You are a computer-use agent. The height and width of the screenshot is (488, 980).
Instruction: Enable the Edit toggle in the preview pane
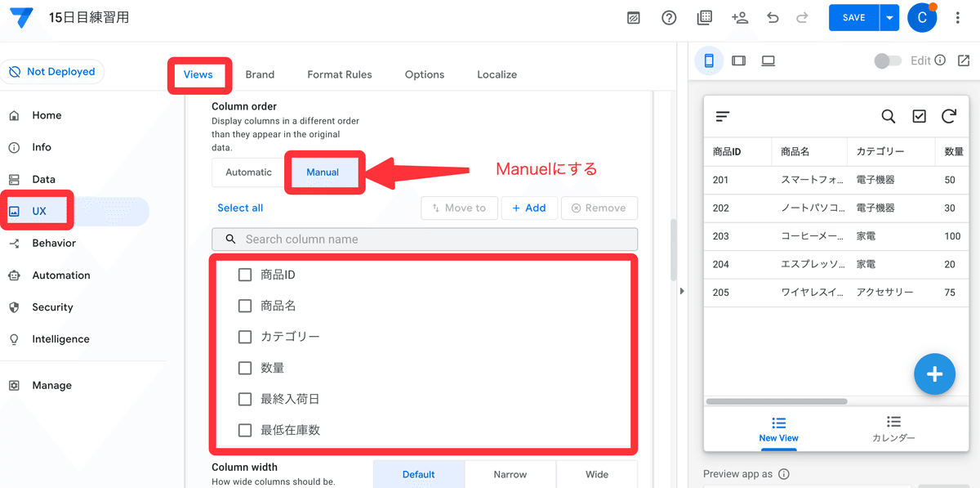pos(888,60)
